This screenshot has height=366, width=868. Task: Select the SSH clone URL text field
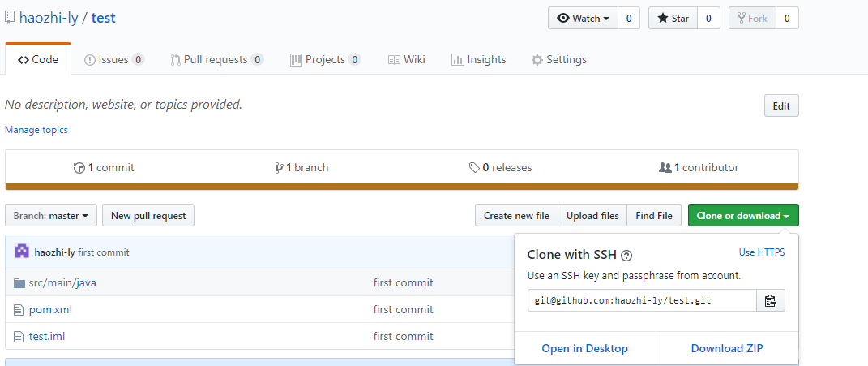[642, 300]
